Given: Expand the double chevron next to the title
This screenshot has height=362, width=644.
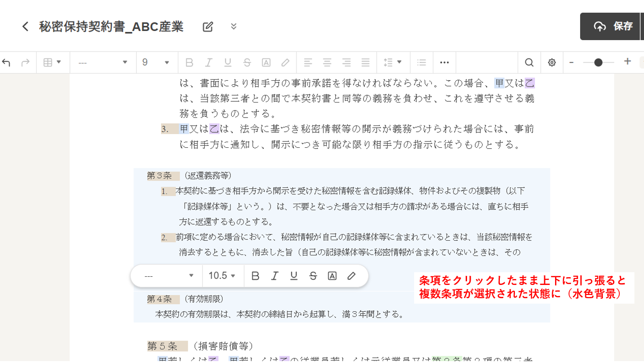Looking at the screenshot, I should (x=234, y=26).
